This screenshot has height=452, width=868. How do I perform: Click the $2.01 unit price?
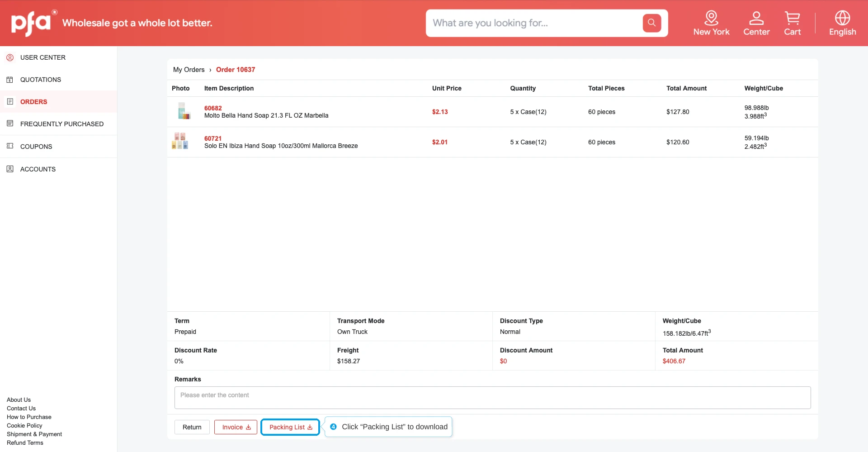[x=440, y=142]
